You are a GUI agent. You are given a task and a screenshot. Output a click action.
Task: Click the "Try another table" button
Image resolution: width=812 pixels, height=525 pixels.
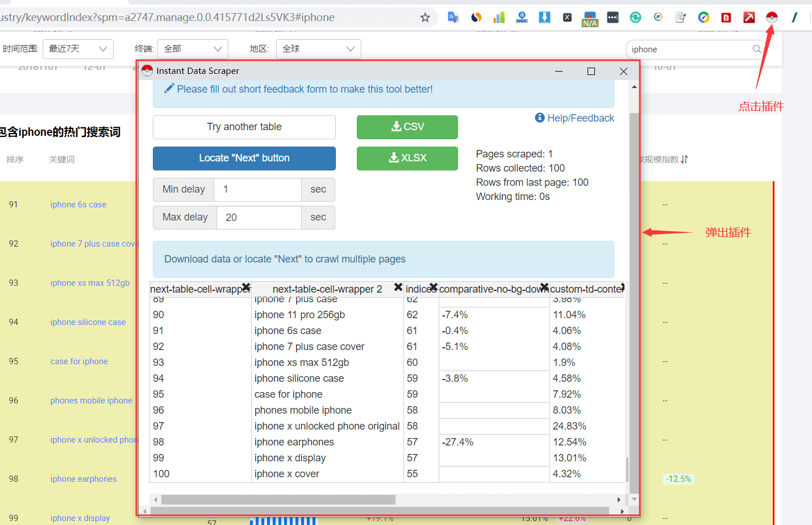[244, 127]
